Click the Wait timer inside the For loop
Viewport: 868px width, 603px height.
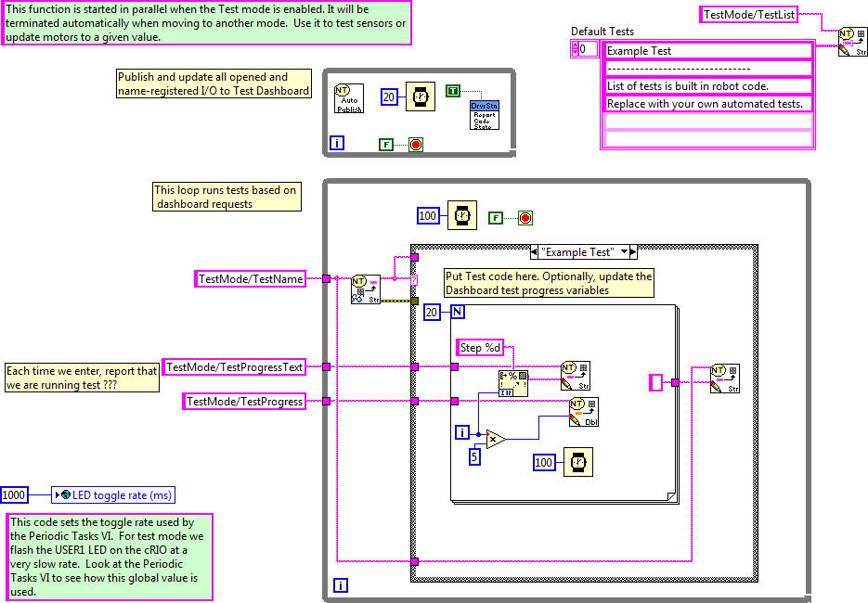[577, 462]
